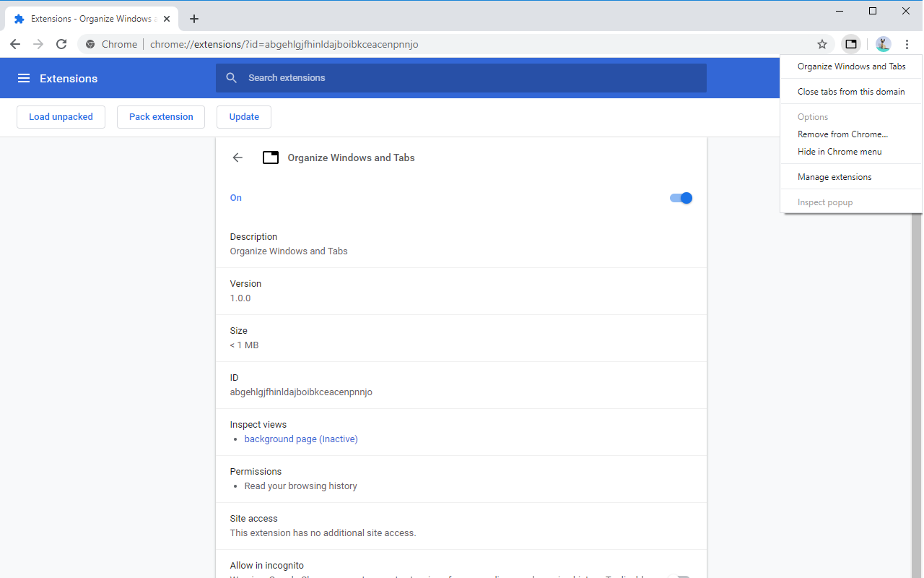Close the Extensions tab
924x578 pixels.
click(x=166, y=19)
